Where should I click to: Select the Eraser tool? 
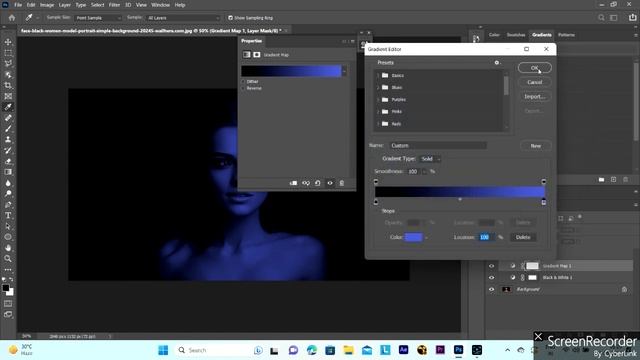pyautogui.click(x=8, y=161)
